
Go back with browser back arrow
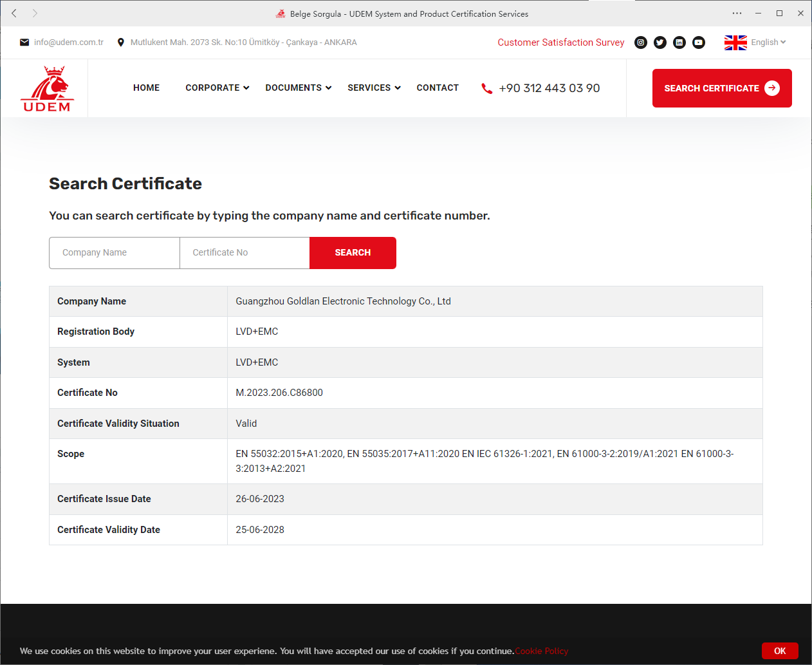point(14,13)
